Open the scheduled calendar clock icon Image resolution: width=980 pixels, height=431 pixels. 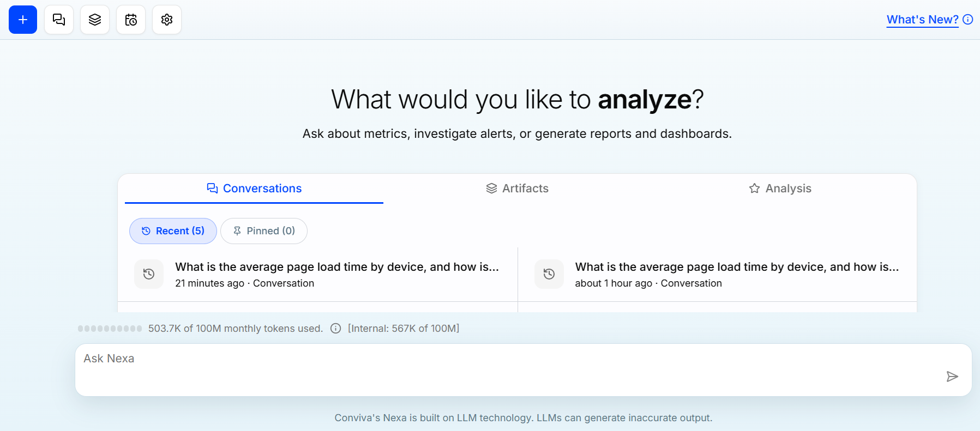pos(131,20)
